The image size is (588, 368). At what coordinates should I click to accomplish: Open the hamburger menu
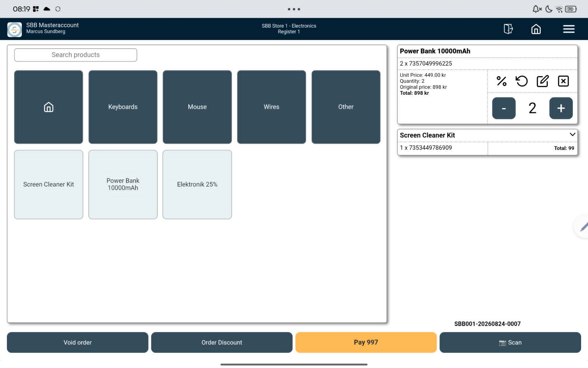pos(568,29)
